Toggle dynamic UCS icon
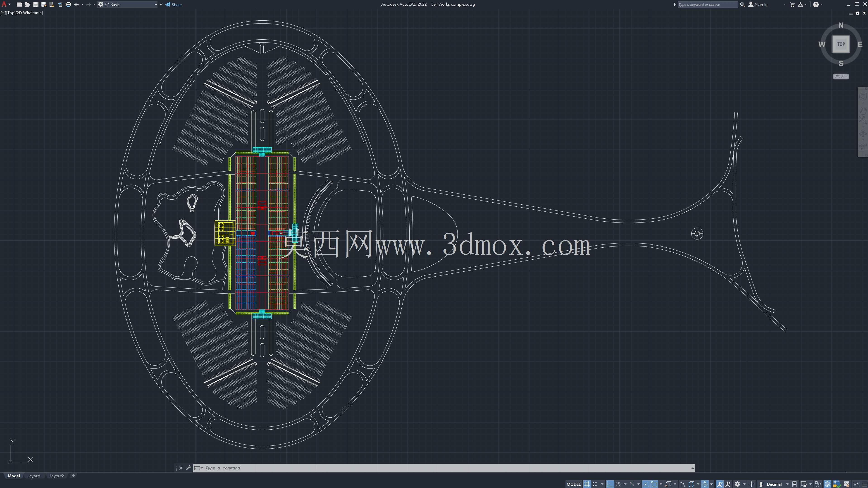 pyautogui.click(x=683, y=484)
